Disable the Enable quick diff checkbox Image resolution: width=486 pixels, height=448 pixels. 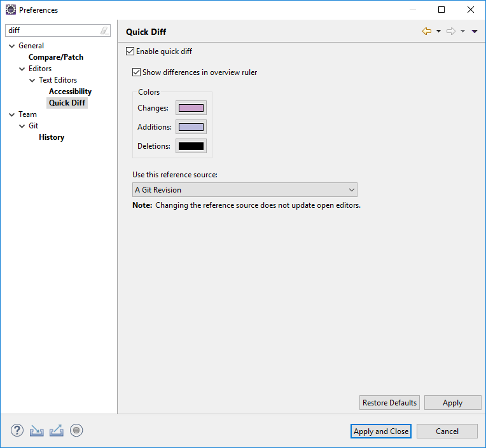[x=131, y=51]
